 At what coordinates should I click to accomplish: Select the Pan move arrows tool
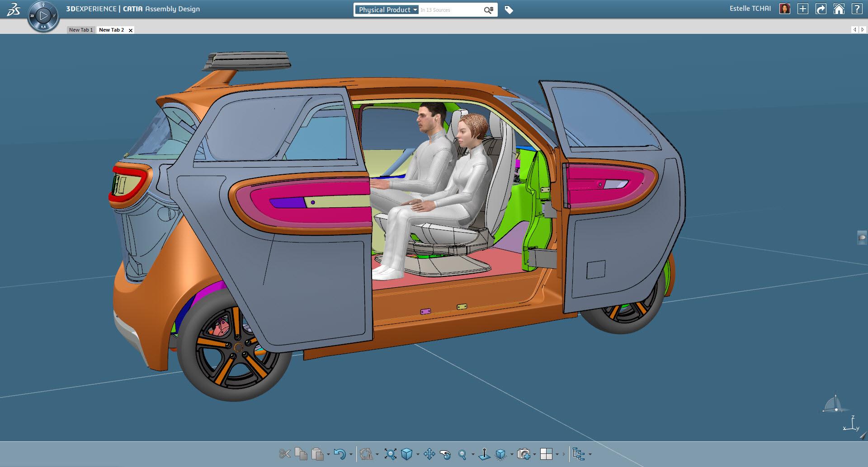pyautogui.click(x=429, y=454)
